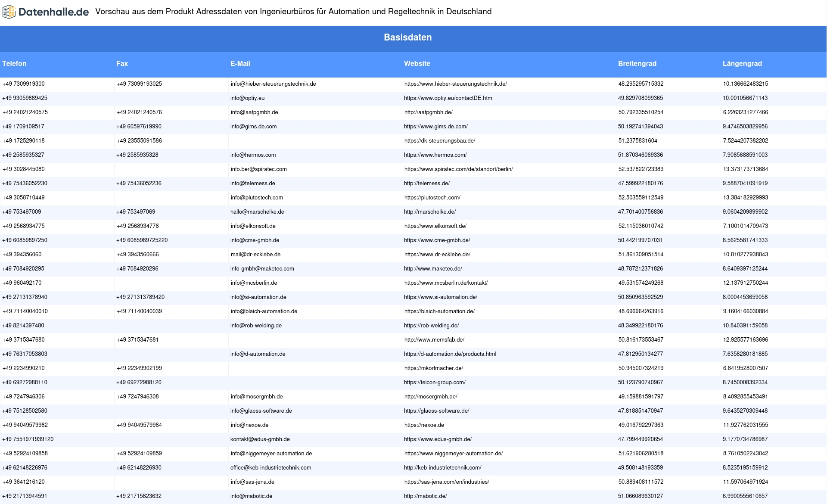The width and height of the screenshot is (827, 504).
Task: Click the Telefon column header
Action: tap(14, 64)
